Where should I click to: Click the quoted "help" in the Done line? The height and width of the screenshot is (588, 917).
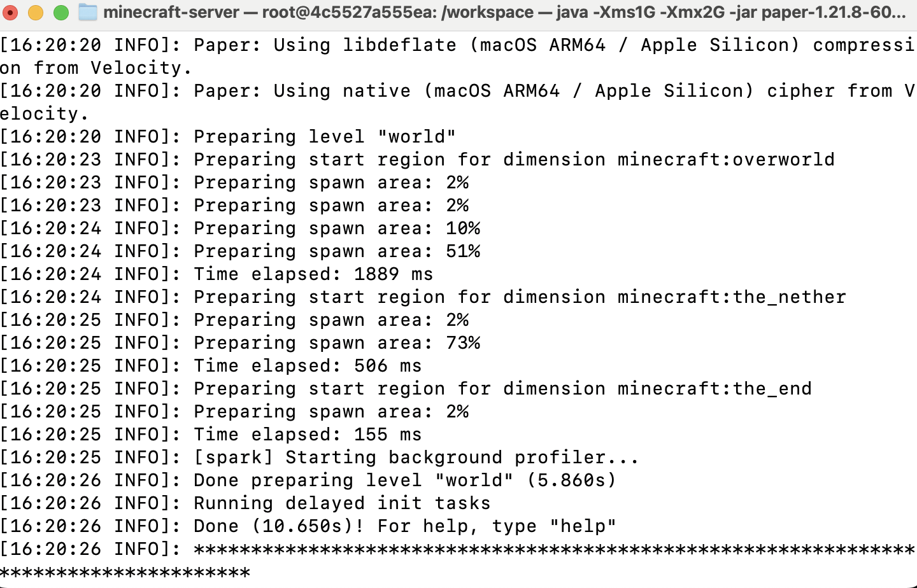pos(583,526)
